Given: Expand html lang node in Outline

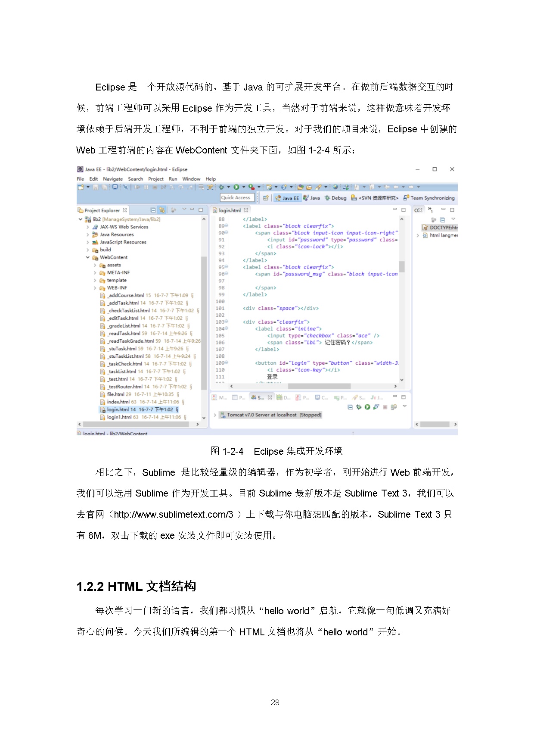Looking at the screenshot, I should 418,235.
